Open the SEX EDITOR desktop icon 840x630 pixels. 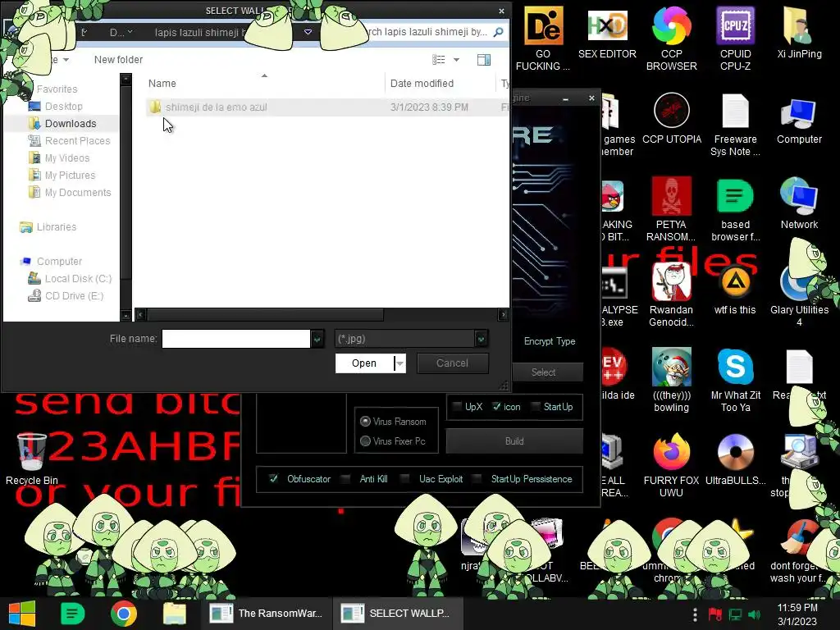(607, 33)
